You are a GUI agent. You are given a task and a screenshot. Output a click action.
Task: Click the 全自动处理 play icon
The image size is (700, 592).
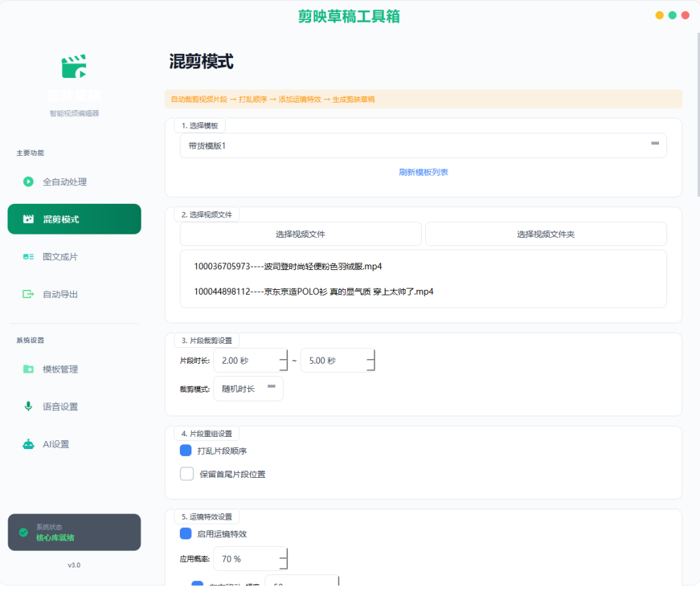tap(28, 182)
